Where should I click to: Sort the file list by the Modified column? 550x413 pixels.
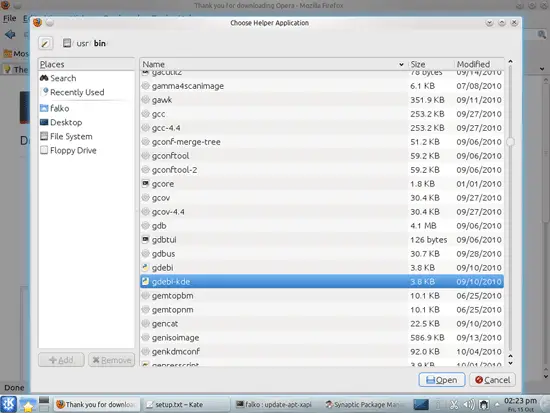(479, 65)
